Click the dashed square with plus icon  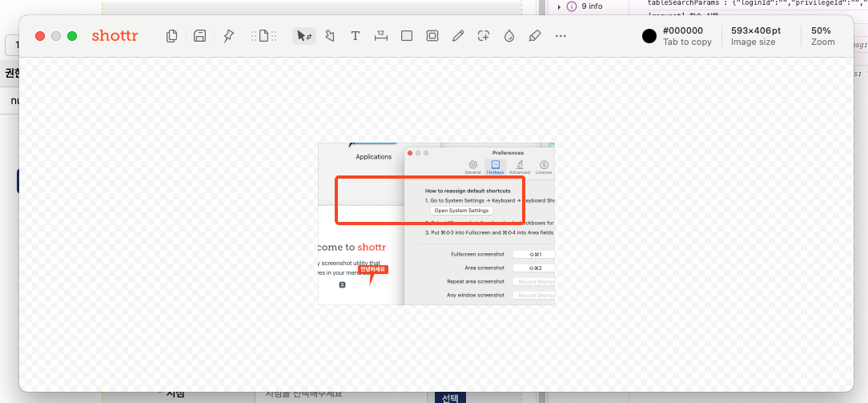(x=484, y=36)
